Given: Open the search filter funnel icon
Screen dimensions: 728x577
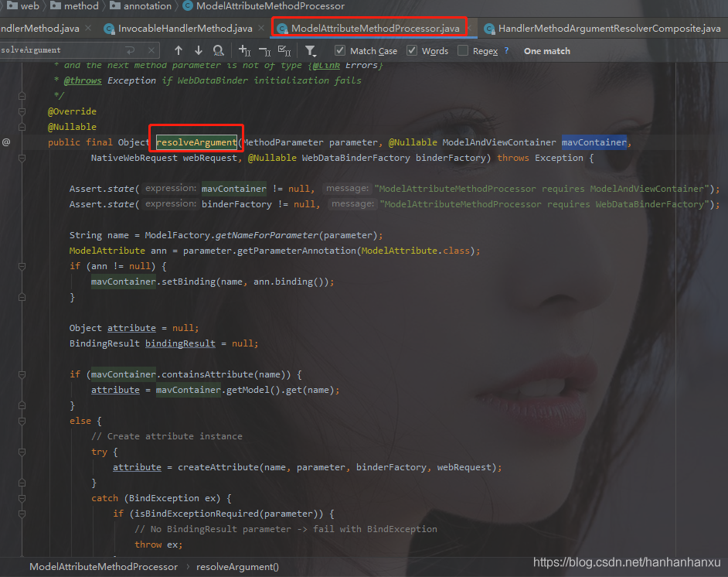Looking at the screenshot, I should coord(310,51).
